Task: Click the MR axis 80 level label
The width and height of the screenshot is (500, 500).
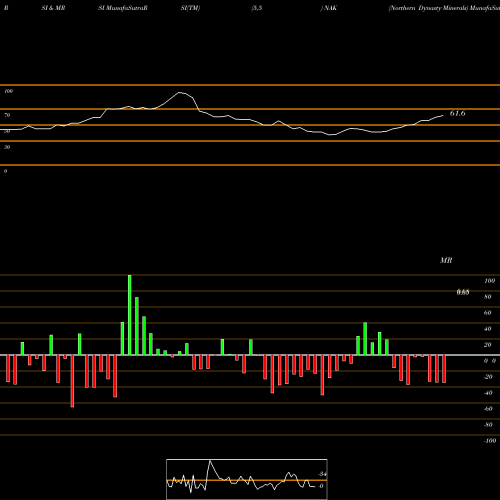Action: (x=488, y=297)
